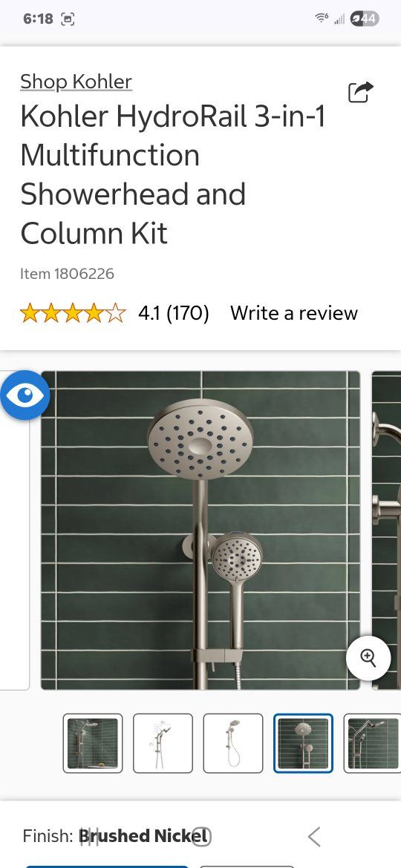401x868 pixels.
Task: Tap the Wi-Fi status icon
Action: tap(322, 19)
